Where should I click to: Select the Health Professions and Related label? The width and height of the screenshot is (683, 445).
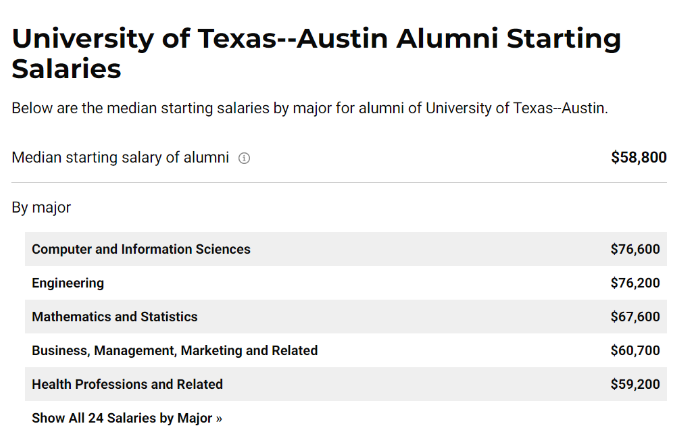pos(127,384)
